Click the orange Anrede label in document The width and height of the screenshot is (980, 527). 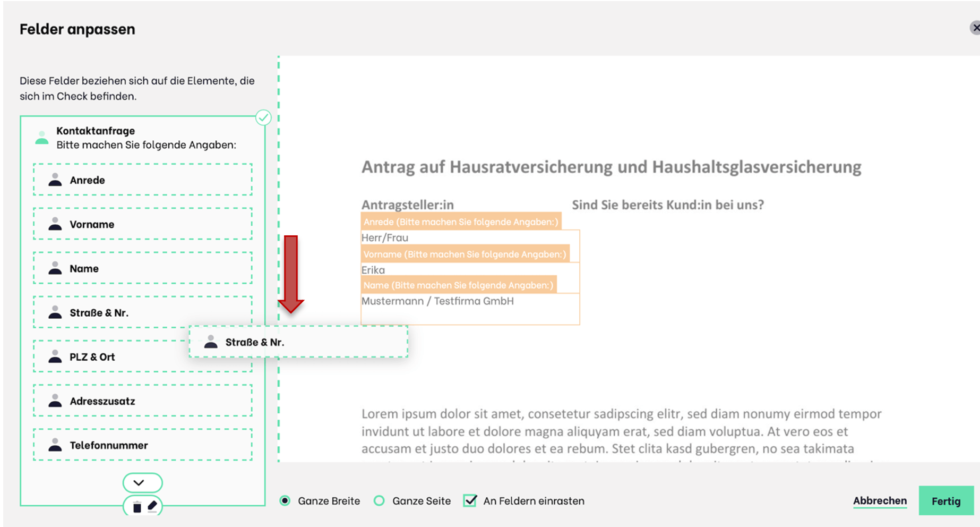point(461,222)
